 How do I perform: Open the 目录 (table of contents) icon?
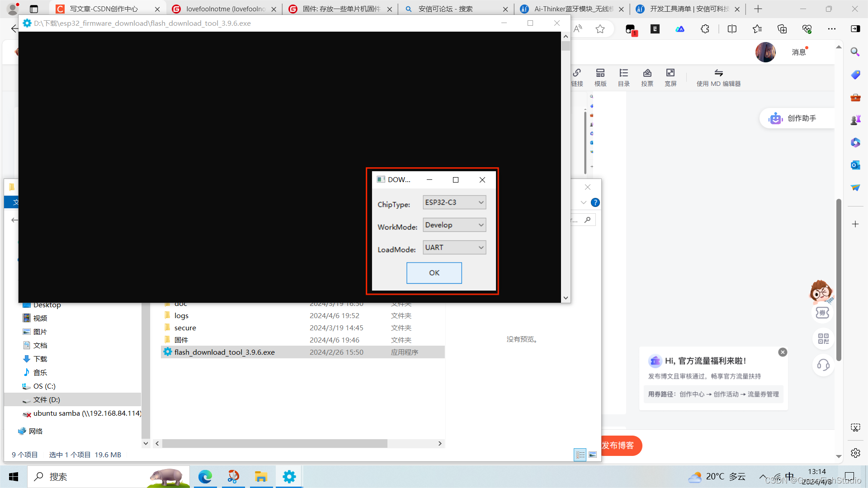click(623, 77)
